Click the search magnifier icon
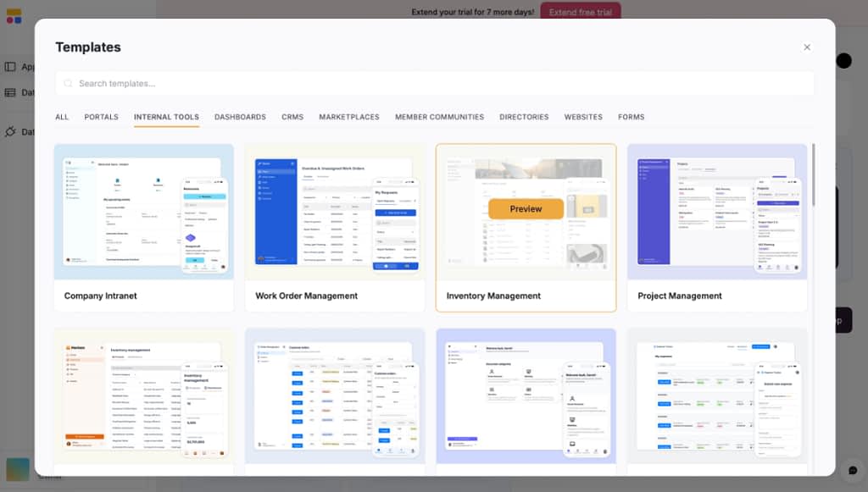This screenshot has height=492, width=868. point(68,84)
